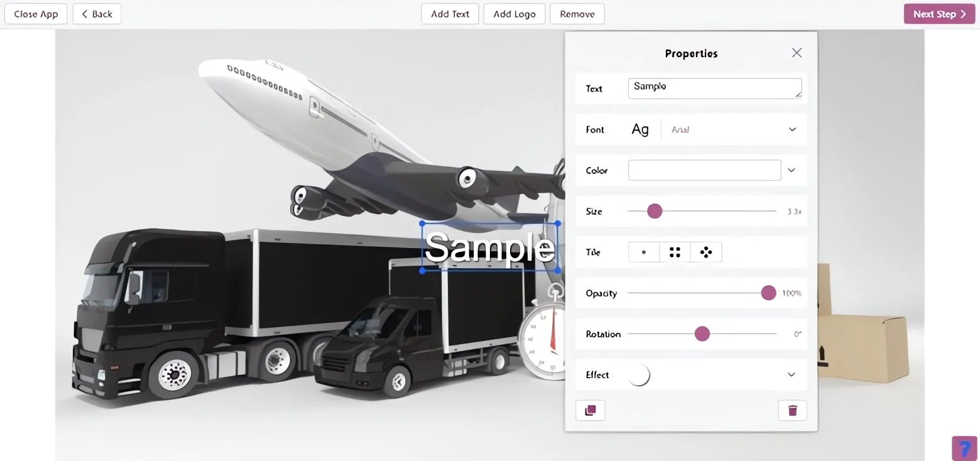Go back using the Back button
980x461 pixels.
click(97, 14)
